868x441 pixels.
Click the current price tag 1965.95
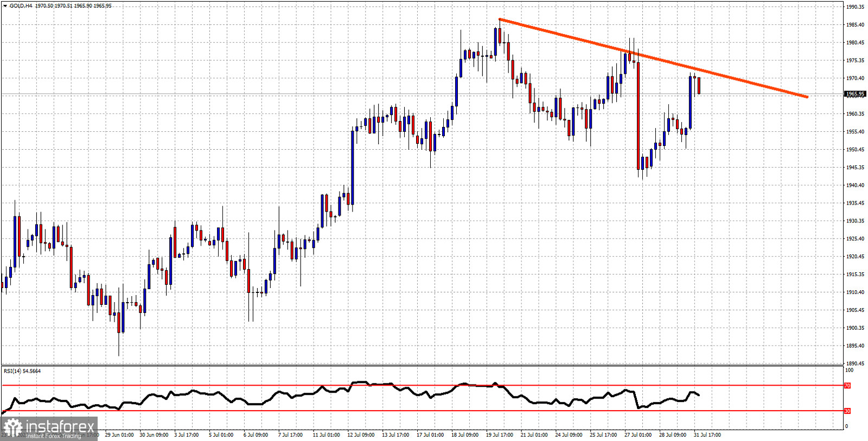pos(855,94)
